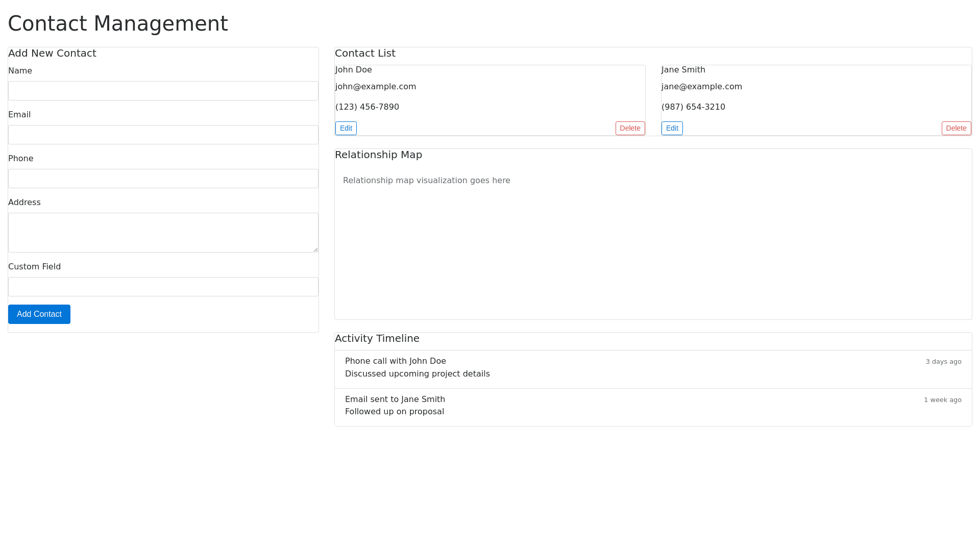Click the Relationship map visualization placeholder

[427, 181]
